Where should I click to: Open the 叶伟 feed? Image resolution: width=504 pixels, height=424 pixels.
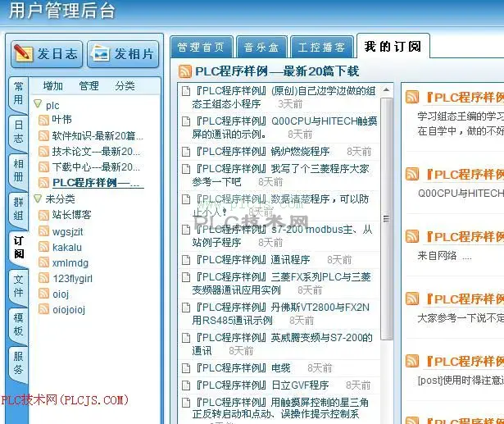[62, 120]
